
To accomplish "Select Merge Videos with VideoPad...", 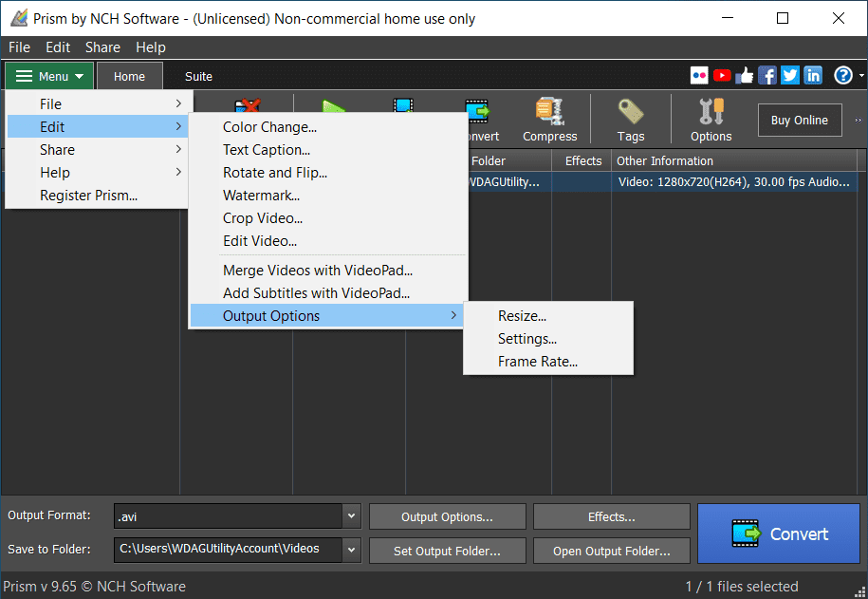I will [x=327, y=270].
